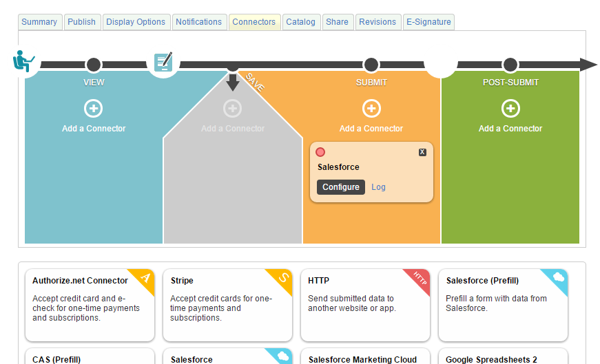Select the Authorize.net Connector card
This screenshot has width=600, height=364.
click(x=90, y=305)
